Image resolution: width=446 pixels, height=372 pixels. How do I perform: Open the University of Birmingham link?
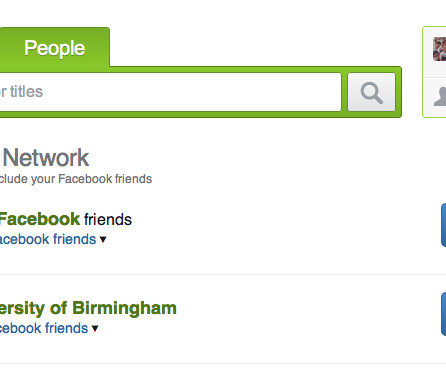[88, 308]
